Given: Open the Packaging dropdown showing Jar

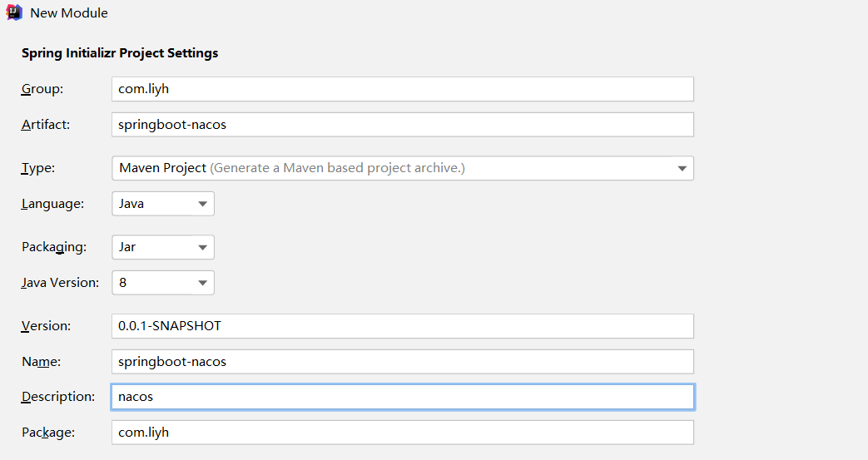Looking at the screenshot, I should pyautogui.click(x=163, y=247).
